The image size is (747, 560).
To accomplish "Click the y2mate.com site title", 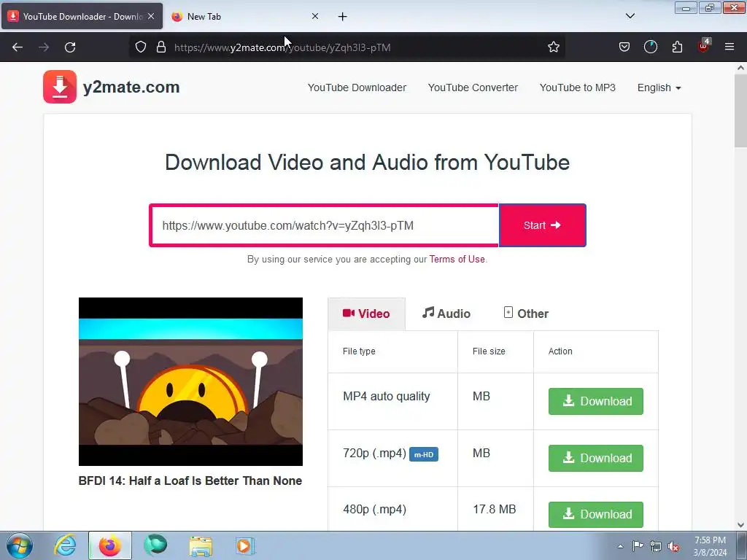I will point(131,87).
